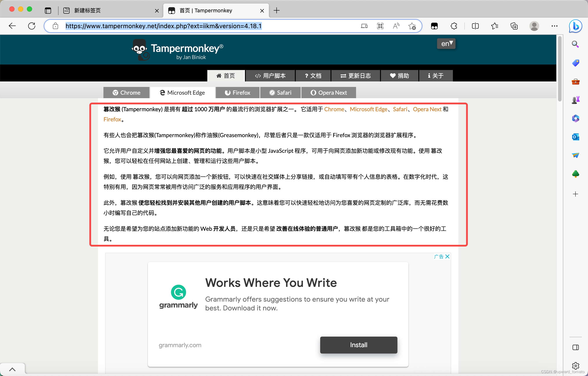Viewport: 588px width, 376px height.
Task: Select the Chrome browser tab
Action: (127, 93)
